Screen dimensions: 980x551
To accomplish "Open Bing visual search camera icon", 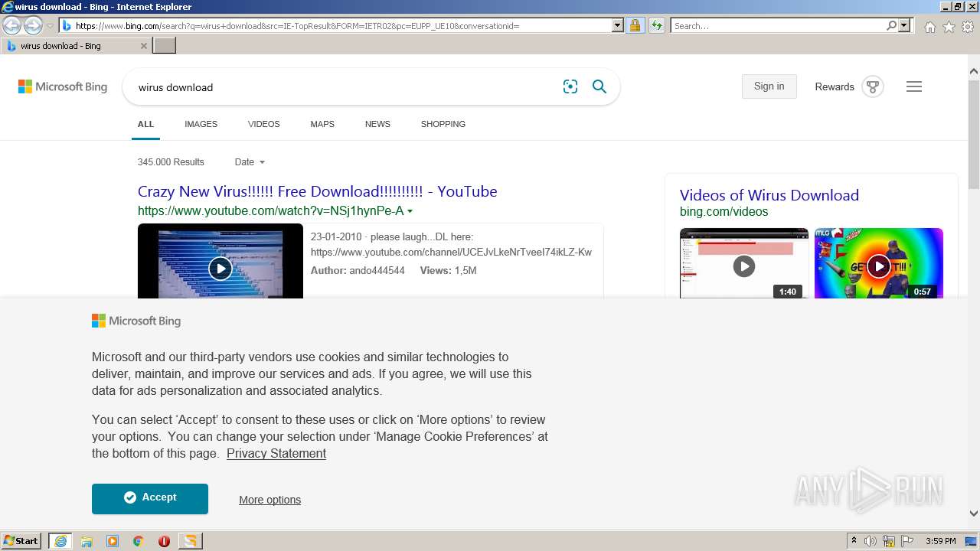I will (570, 87).
